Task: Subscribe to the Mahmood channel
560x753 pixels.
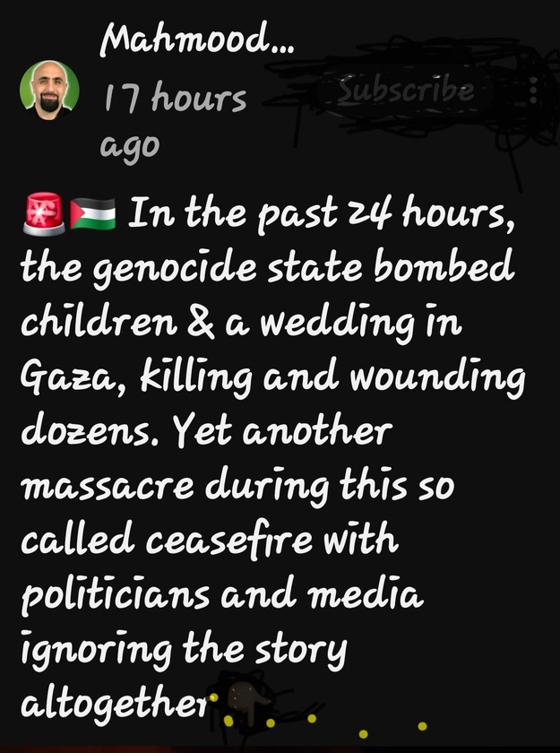Action: [x=406, y=90]
